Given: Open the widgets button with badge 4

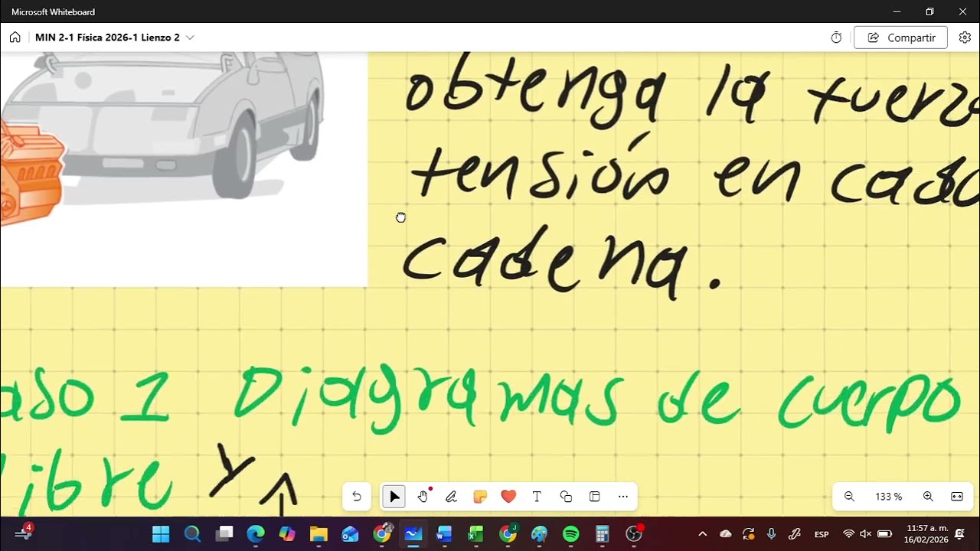Looking at the screenshot, I should [23, 533].
